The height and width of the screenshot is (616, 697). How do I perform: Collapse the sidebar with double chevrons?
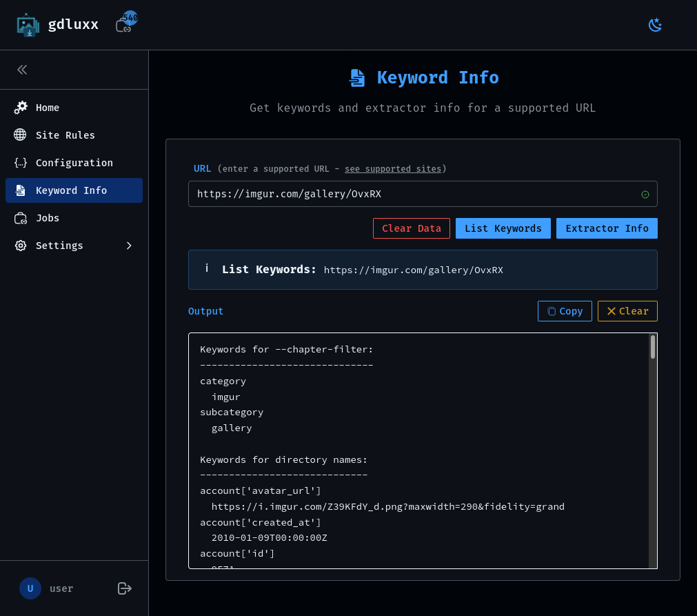click(21, 69)
